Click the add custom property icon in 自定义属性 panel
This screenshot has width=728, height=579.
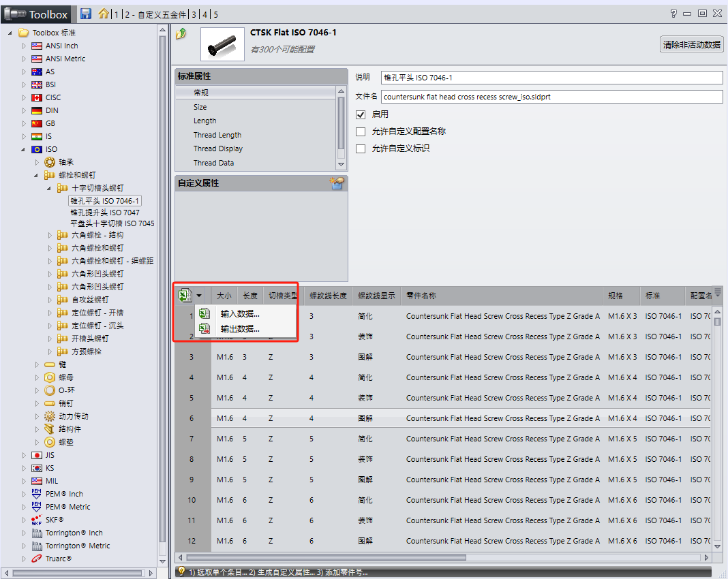(337, 183)
